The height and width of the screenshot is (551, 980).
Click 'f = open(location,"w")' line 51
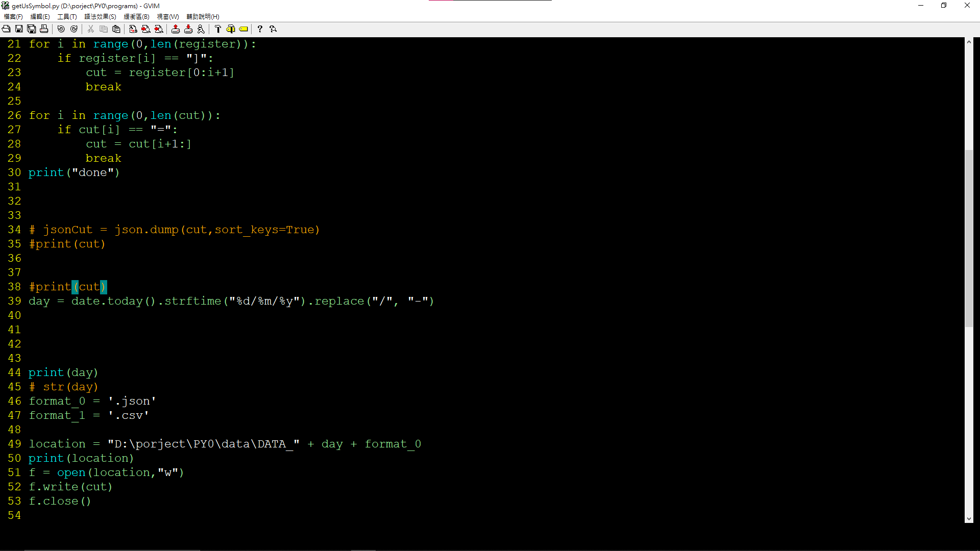pyautogui.click(x=106, y=473)
